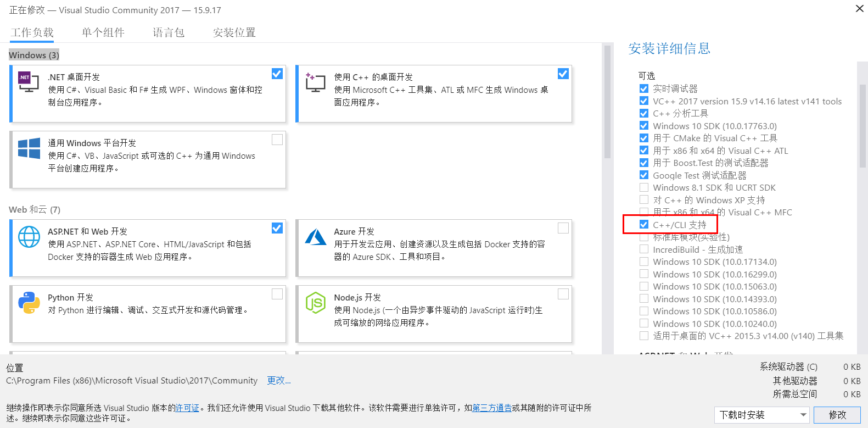Check the Python 开发 workload checkbox
The height and width of the screenshot is (428, 868).
277,294
